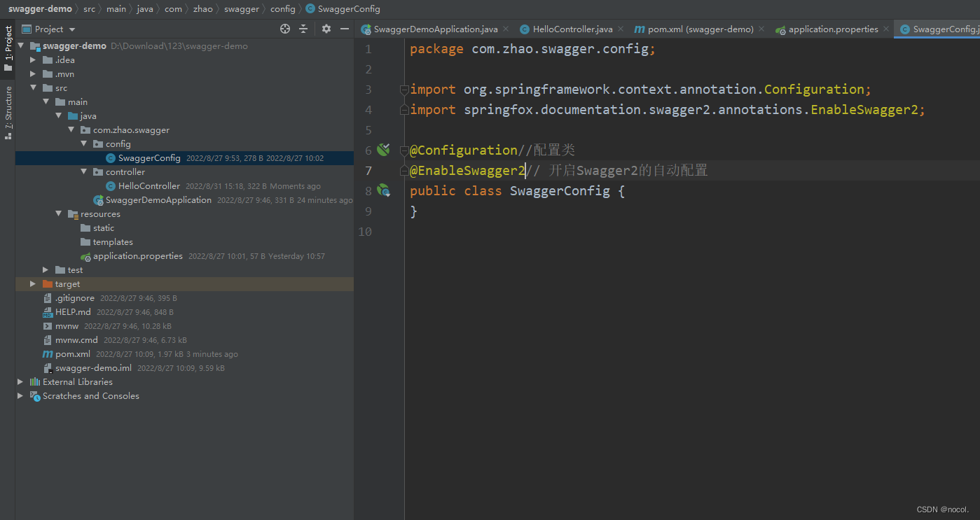Fold the imports block at line 3
The height and width of the screenshot is (520, 980).
pyautogui.click(x=403, y=90)
